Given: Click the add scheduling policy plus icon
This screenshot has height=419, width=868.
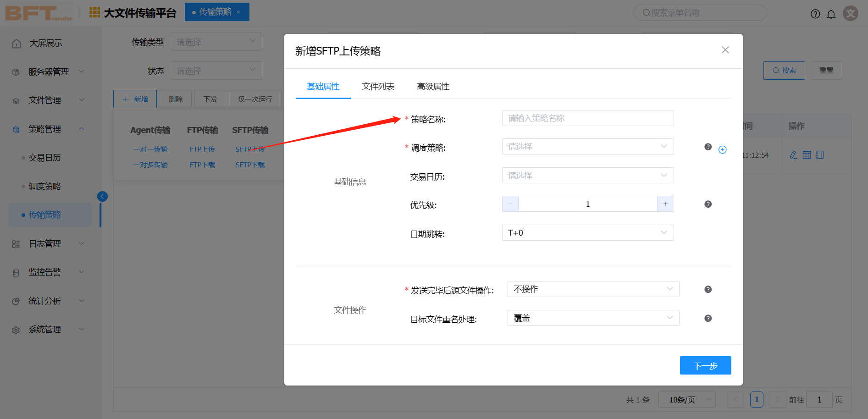Looking at the screenshot, I should click(722, 150).
